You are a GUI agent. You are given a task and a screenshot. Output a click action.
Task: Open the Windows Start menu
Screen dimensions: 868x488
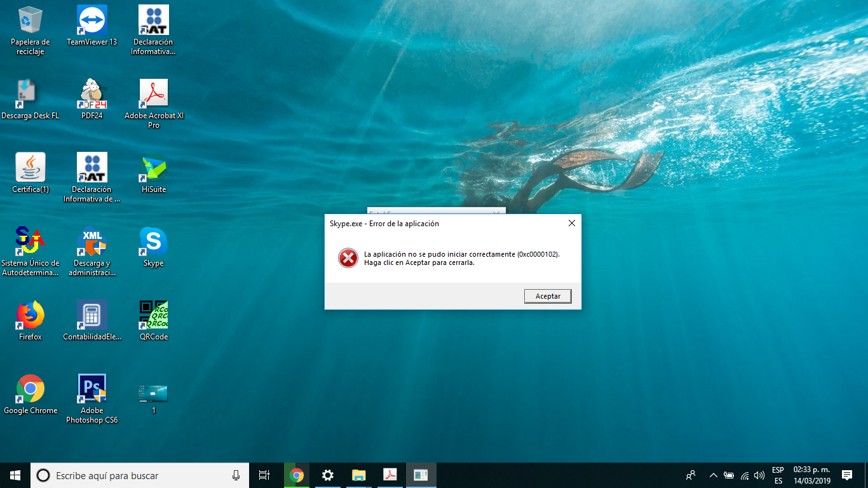[15, 475]
